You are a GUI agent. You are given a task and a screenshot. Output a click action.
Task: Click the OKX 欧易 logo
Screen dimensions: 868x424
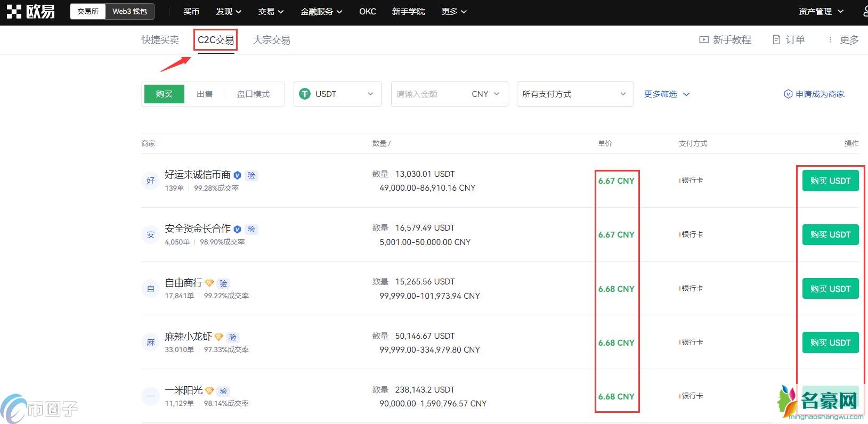30,11
